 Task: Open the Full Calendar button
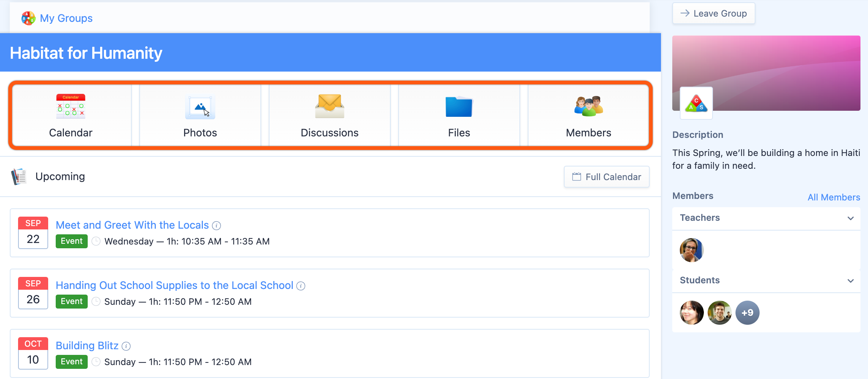click(x=607, y=177)
